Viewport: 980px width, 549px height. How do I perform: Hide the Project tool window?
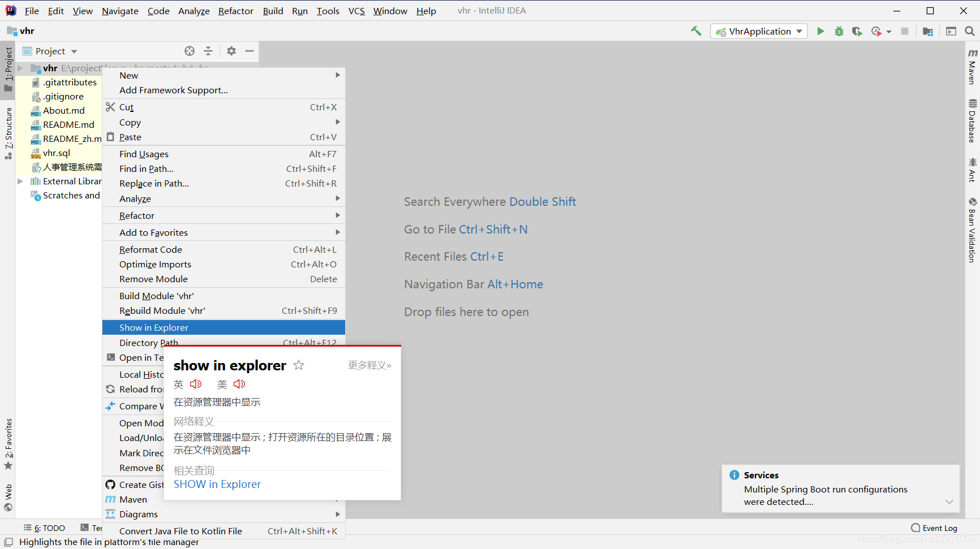pos(250,51)
